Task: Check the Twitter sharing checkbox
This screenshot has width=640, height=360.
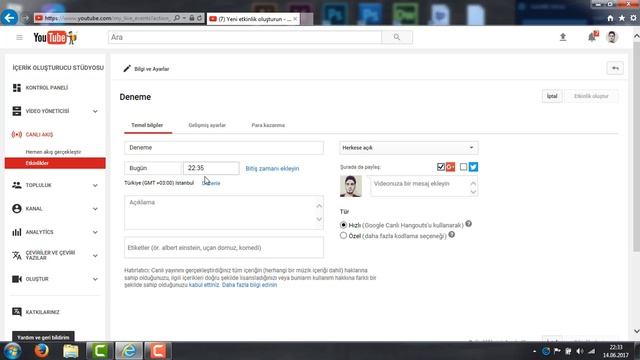Action: coord(463,167)
